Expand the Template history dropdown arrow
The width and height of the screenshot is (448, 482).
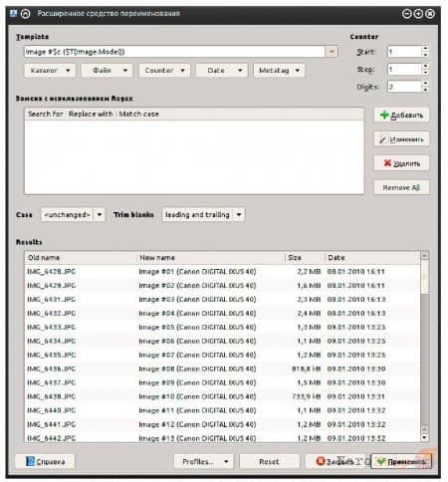[x=332, y=52]
